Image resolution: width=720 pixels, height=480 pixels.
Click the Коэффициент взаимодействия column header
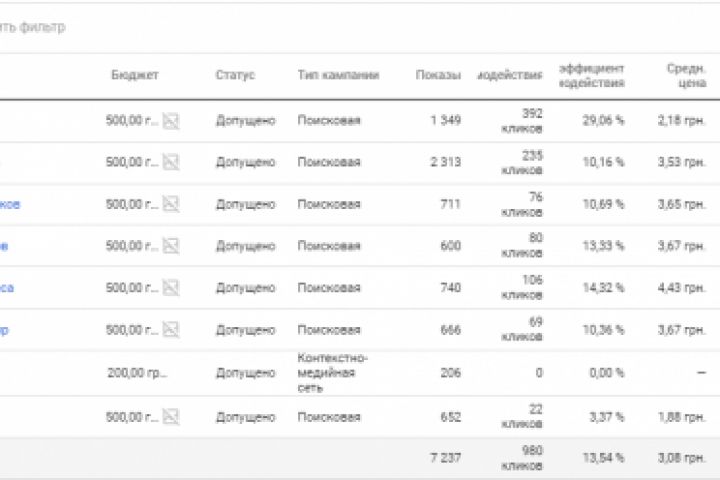pyautogui.click(x=592, y=76)
